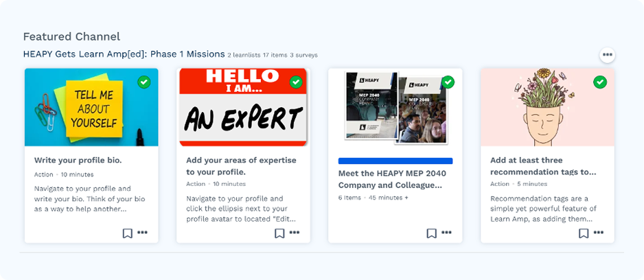Open the 'HEAPY Gets Learn Amp[ed]: Phase 1 Missions' channel

pos(124,54)
